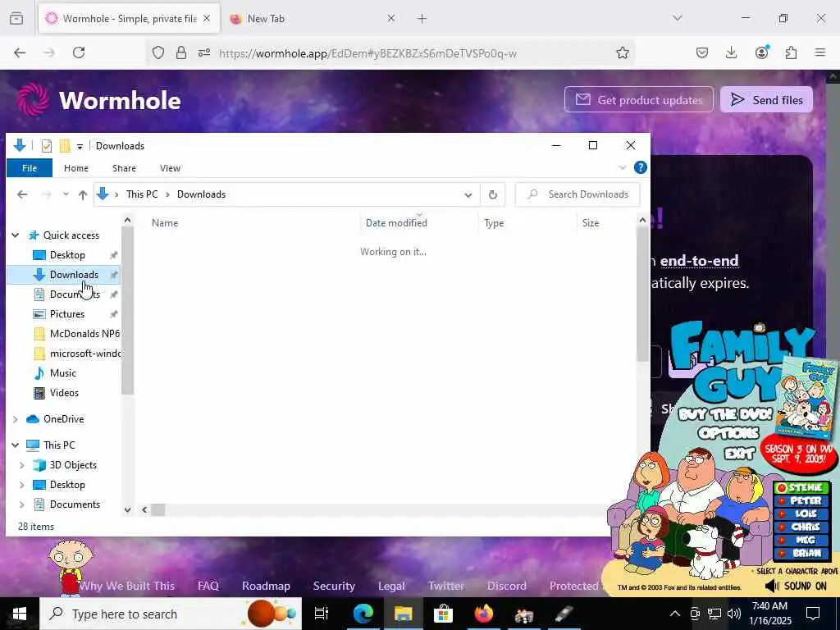Viewport: 840px width, 630px height.
Task: Click the Windows taskbar search box
Action: pyautogui.click(x=171, y=614)
